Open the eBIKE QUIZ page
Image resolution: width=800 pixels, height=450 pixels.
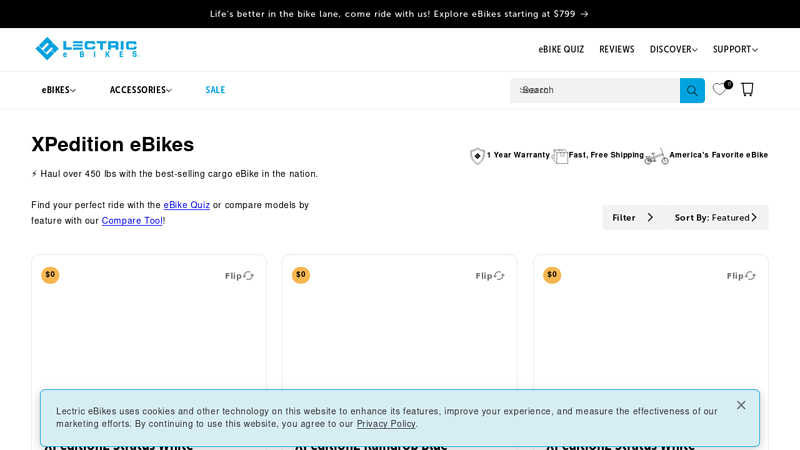pyautogui.click(x=561, y=49)
